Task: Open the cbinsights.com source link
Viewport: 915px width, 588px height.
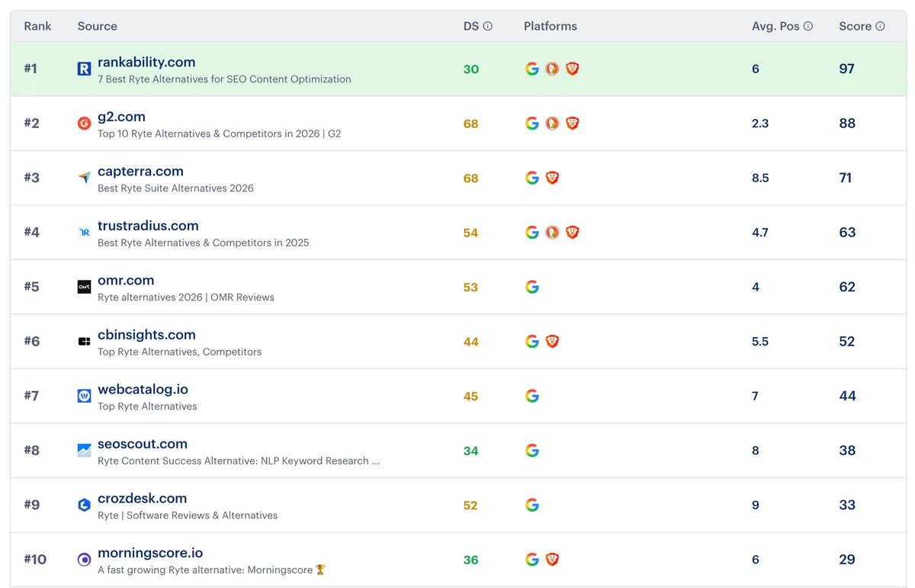Action: 146,335
